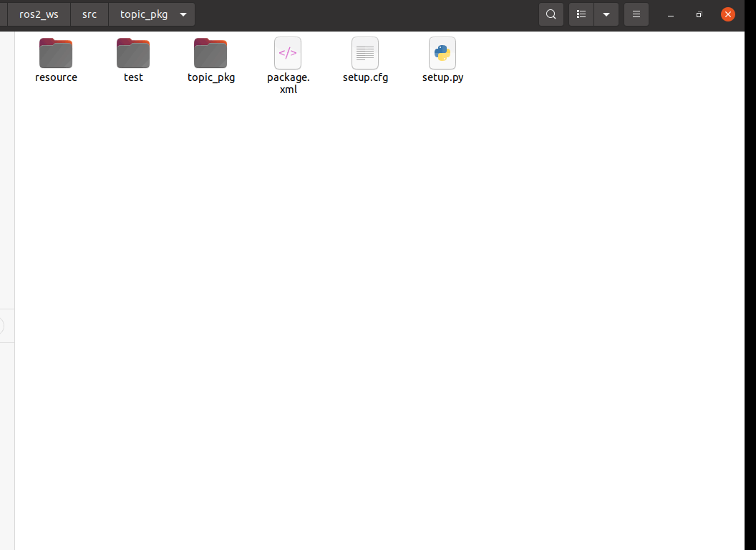756x550 pixels.
Task: Click the 'test' folder name label
Action: coord(133,77)
